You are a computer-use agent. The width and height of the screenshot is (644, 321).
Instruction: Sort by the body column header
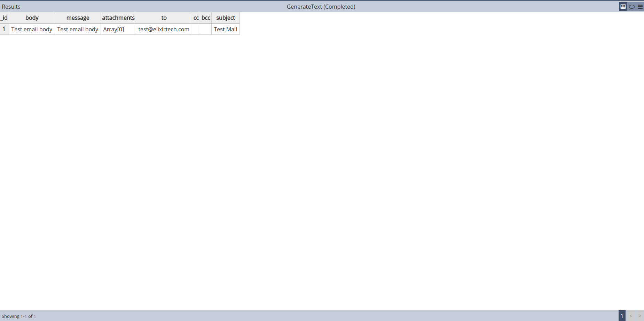(x=32, y=18)
